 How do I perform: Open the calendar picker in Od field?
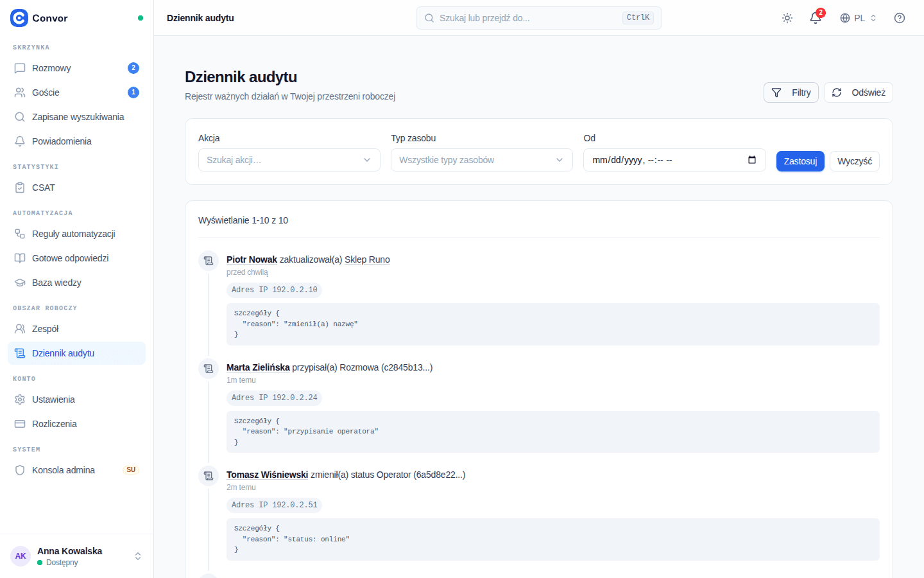coord(752,160)
